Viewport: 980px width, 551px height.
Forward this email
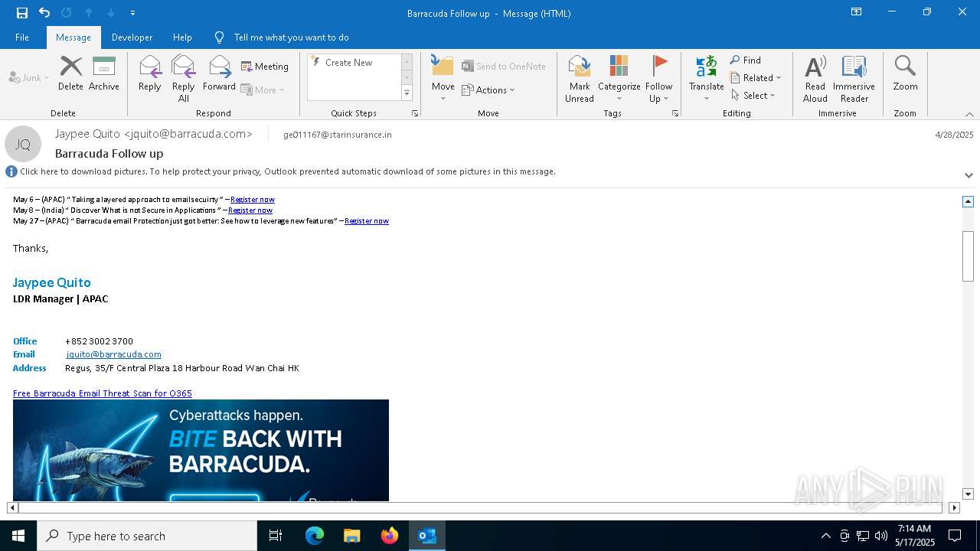pyautogui.click(x=220, y=73)
